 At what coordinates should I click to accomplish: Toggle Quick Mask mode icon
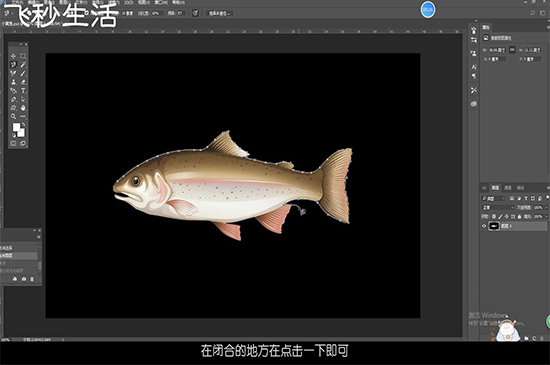tap(13, 143)
